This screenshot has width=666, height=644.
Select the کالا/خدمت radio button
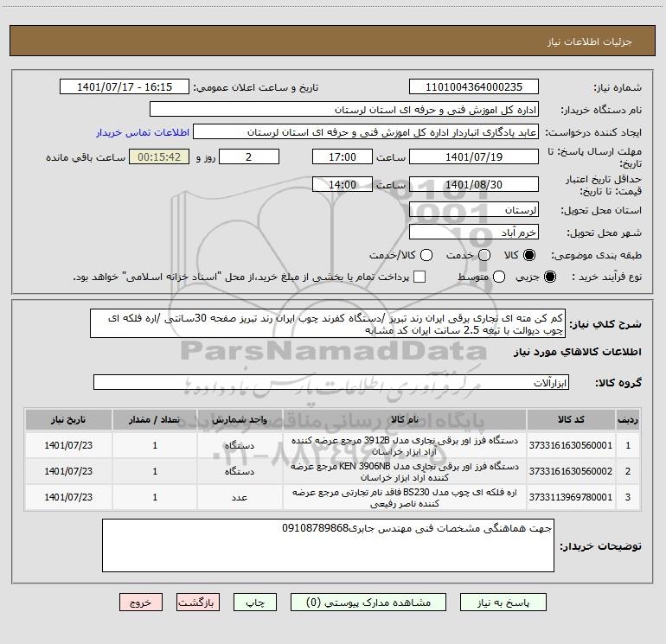pos(426,255)
